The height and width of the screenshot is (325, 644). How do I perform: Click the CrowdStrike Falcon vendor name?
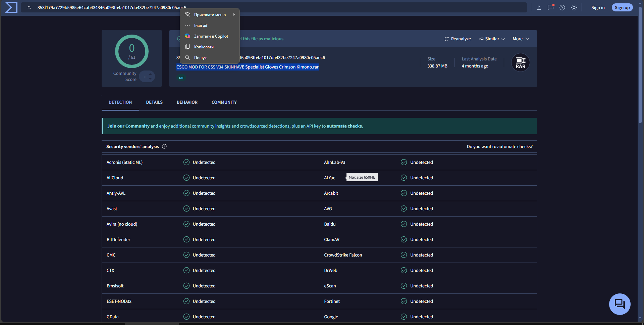[x=343, y=255]
